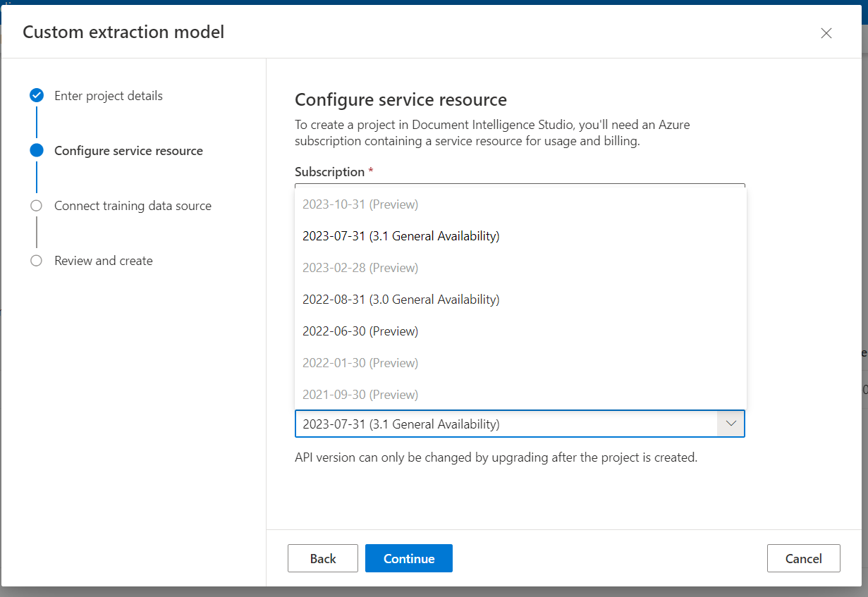Click the current step blue circle icon

click(x=37, y=150)
